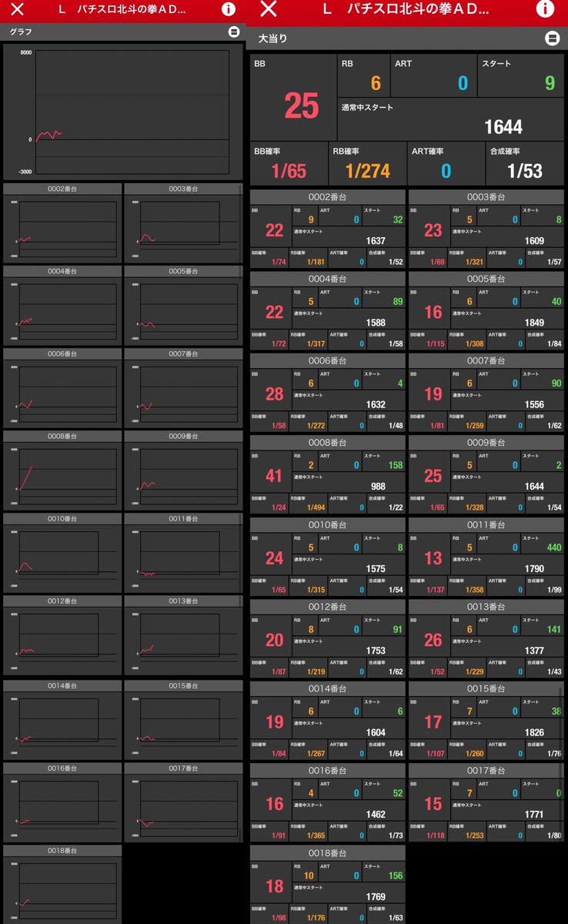Select 0013番台 data card header

click(486, 607)
